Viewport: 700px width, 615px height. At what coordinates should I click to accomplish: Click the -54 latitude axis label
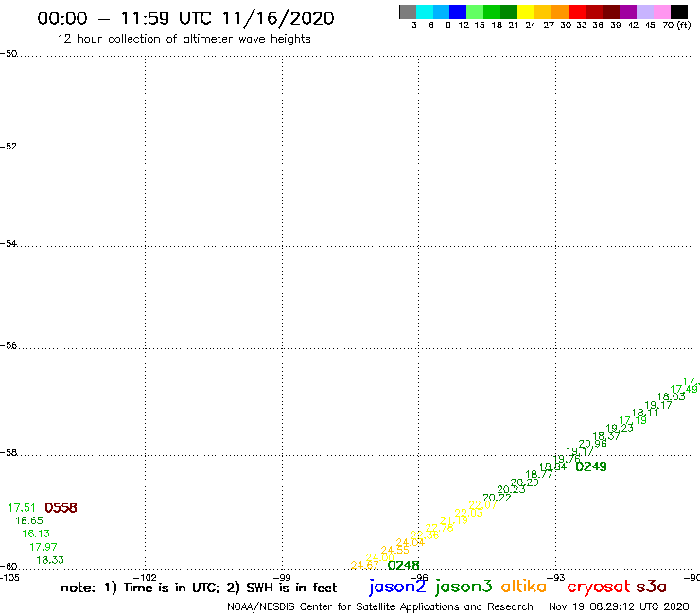(x=9, y=244)
